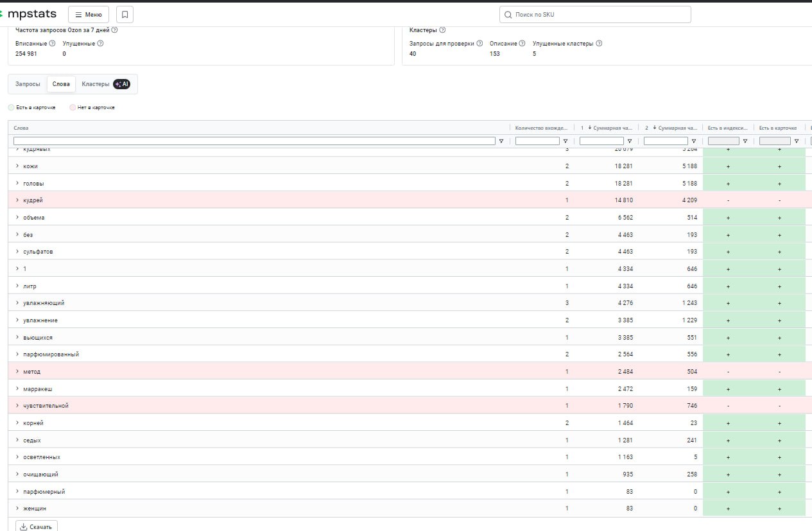
Task: Click pink Нет в карточке legend dot
Action: (x=73, y=107)
